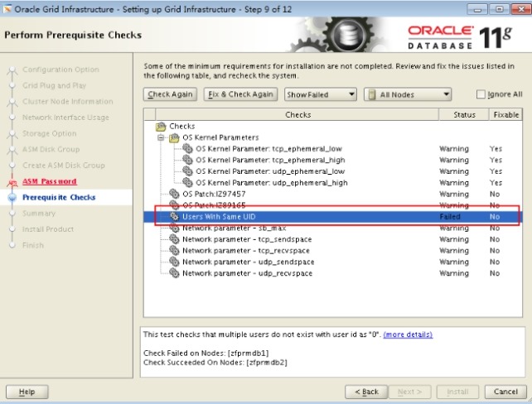Screen dimensions: 532x404
Task: Click the ASM Disk Group step label
Action: click(51, 149)
